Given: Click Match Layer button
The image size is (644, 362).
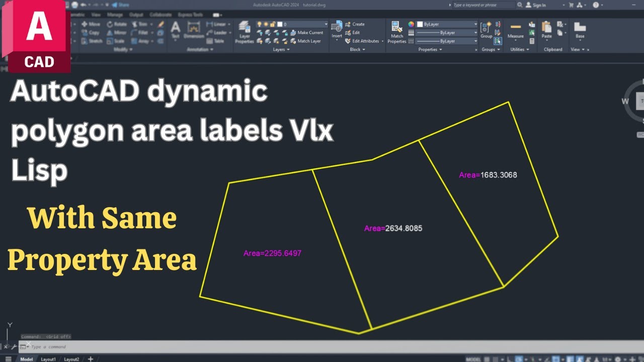Looking at the screenshot, I should [305, 41].
